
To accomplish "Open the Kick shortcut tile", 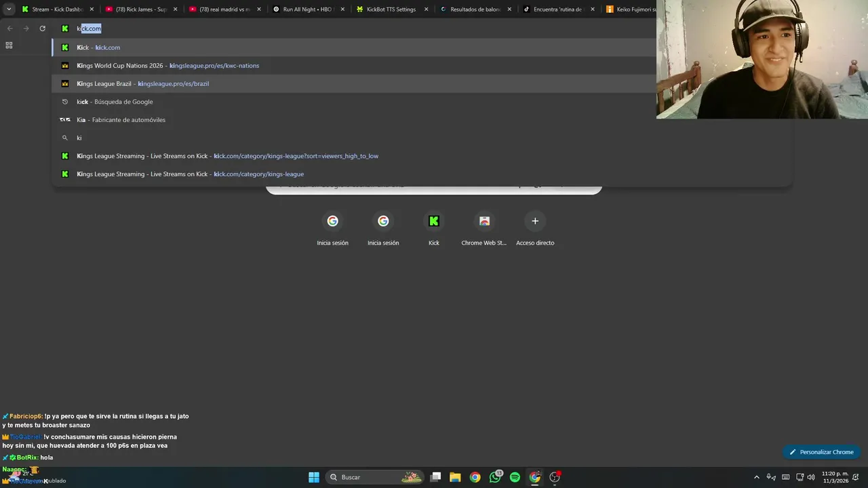I will tap(434, 228).
